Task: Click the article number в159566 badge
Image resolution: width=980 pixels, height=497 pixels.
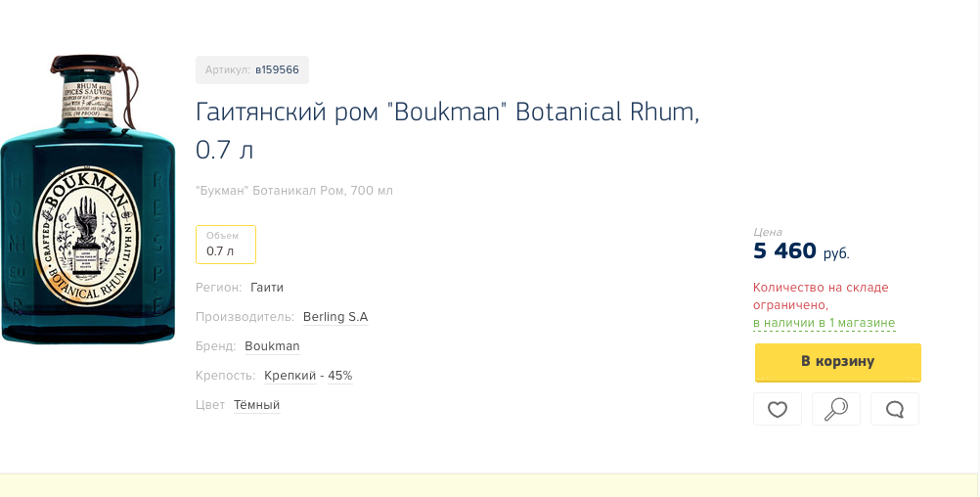Action: 252,70
